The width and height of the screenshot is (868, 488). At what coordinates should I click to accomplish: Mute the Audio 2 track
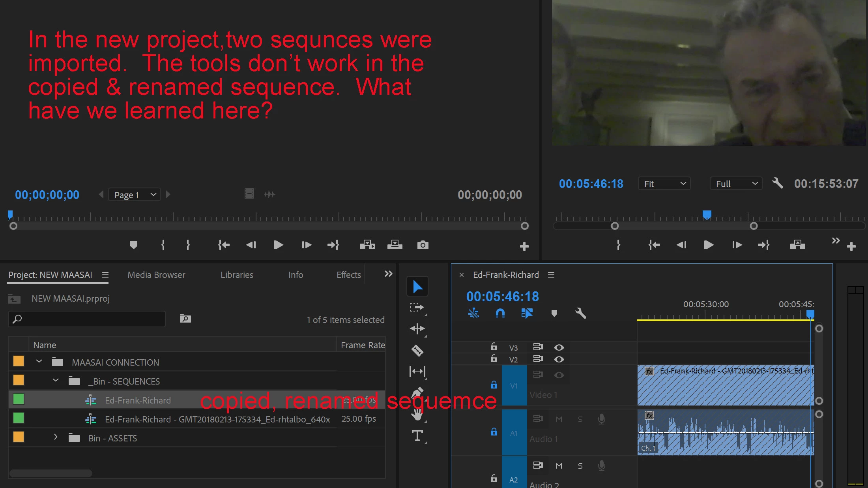pos(559,466)
